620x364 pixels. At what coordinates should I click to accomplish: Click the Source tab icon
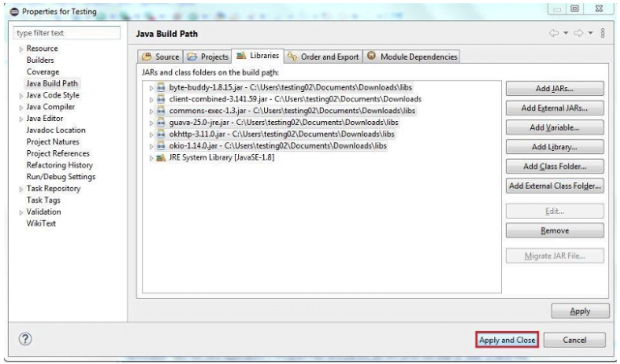pos(147,56)
